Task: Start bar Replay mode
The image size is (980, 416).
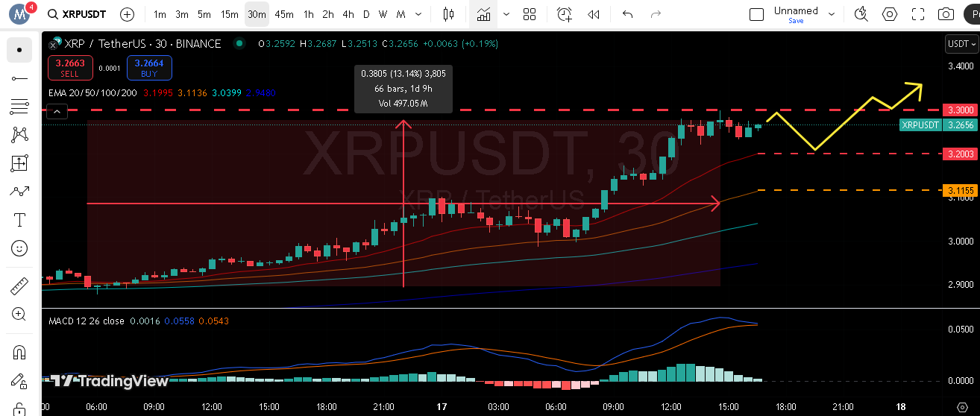Action: (594, 14)
